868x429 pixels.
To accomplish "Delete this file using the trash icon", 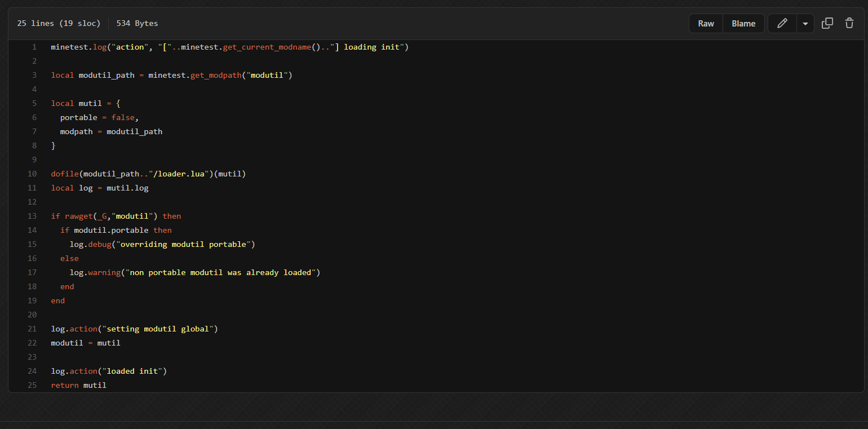I will [x=849, y=24].
